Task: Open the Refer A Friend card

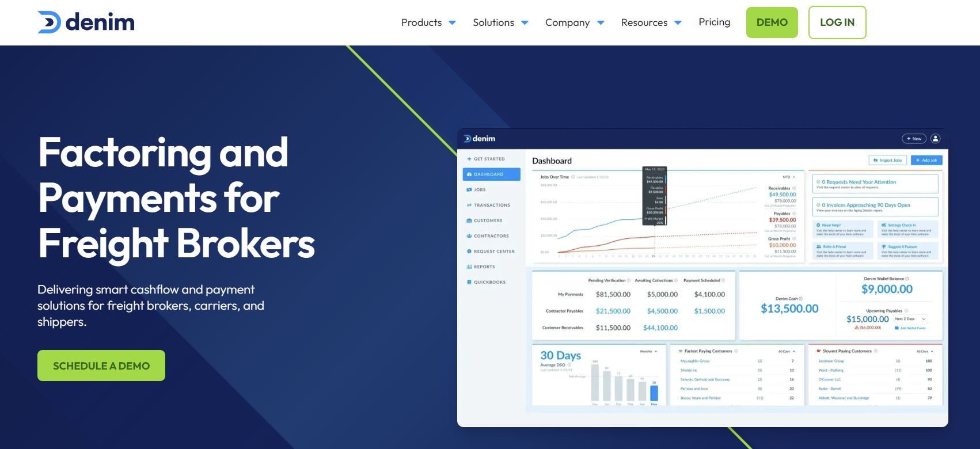Action: 843,250
